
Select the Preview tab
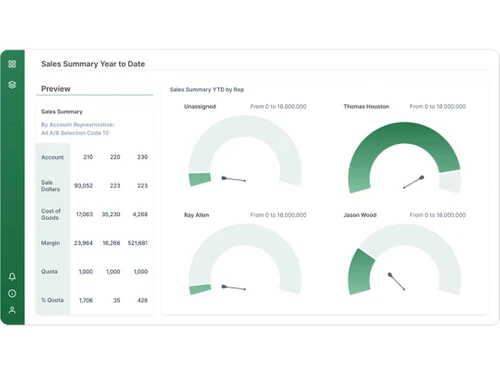click(56, 89)
